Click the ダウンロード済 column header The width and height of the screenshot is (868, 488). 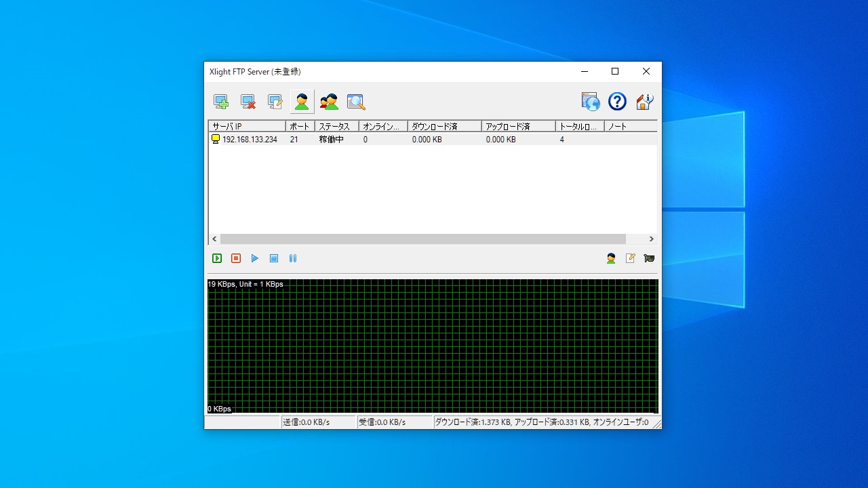(445, 127)
